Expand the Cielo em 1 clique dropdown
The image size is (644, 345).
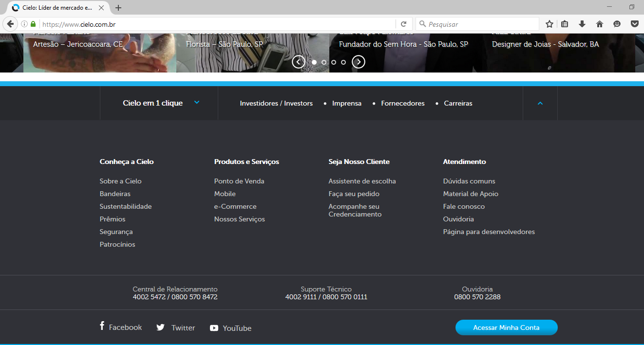coord(159,103)
